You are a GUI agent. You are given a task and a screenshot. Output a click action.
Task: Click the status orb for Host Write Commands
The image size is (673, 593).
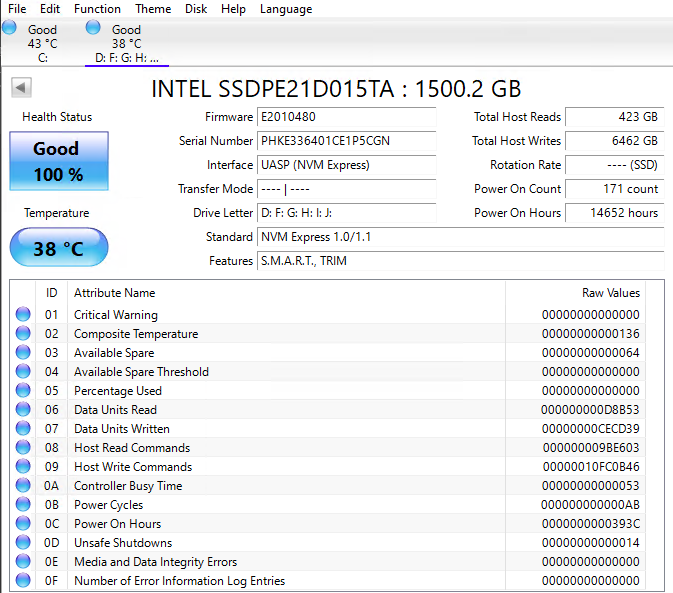pyautogui.click(x=23, y=466)
